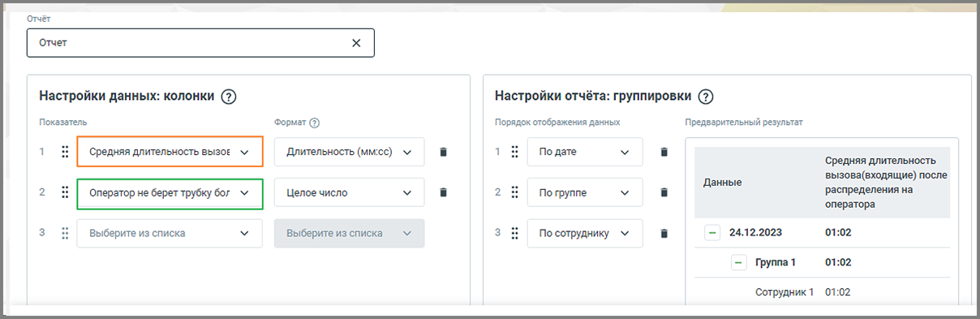
Task: Open По дате grouping dropdown
Action: pyautogui.click(x=585, y=152)
